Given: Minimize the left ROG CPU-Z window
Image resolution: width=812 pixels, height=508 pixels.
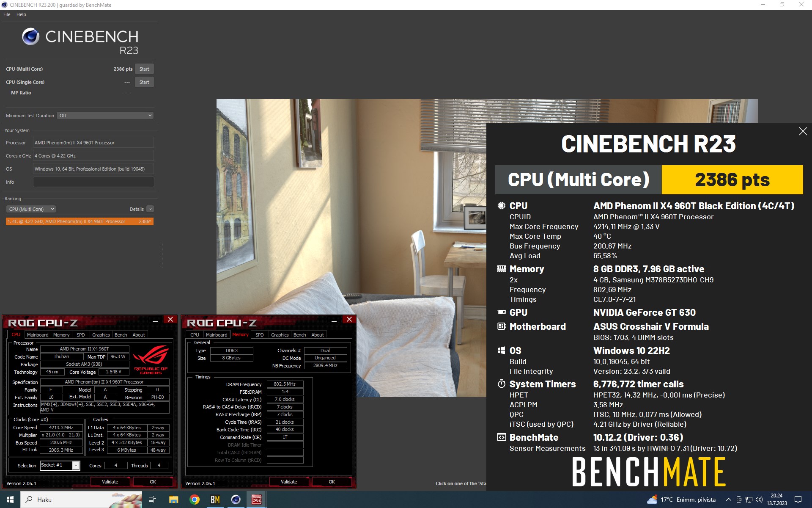Looking at the screenshot, I should 155,320.
